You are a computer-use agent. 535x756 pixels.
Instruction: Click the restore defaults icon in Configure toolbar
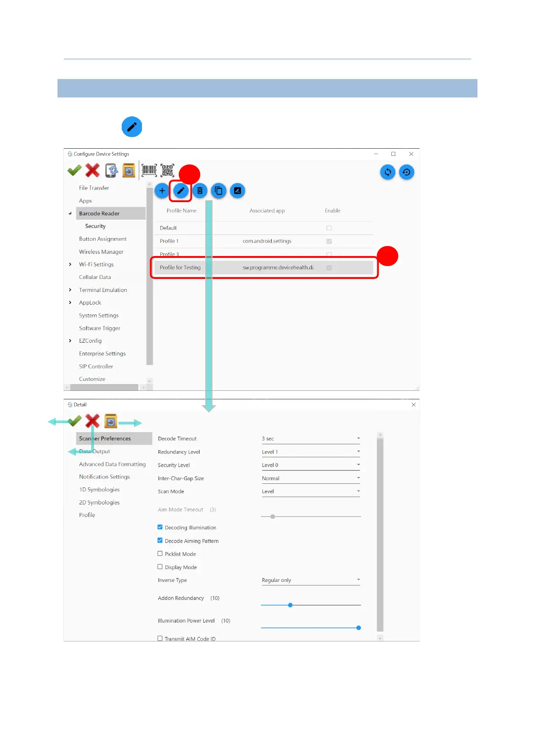pyautogui.click(x=129, y=171)
